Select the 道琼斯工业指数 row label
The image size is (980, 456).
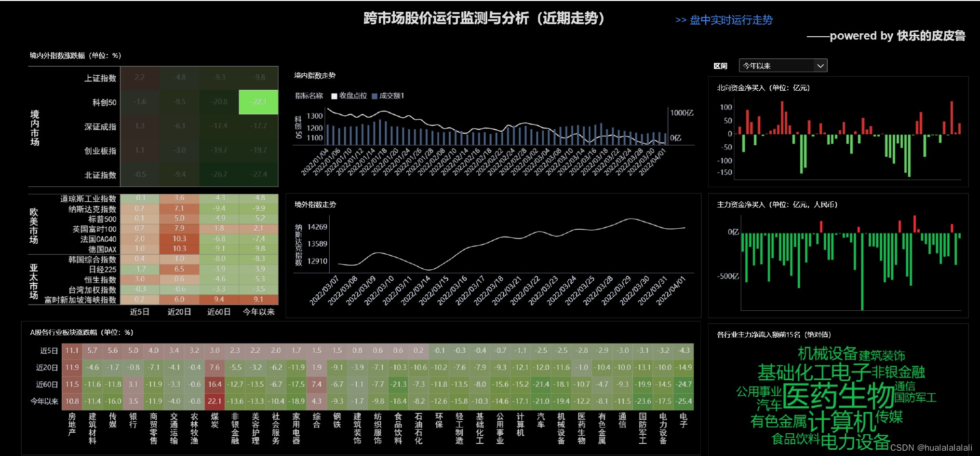click(88, 199)
